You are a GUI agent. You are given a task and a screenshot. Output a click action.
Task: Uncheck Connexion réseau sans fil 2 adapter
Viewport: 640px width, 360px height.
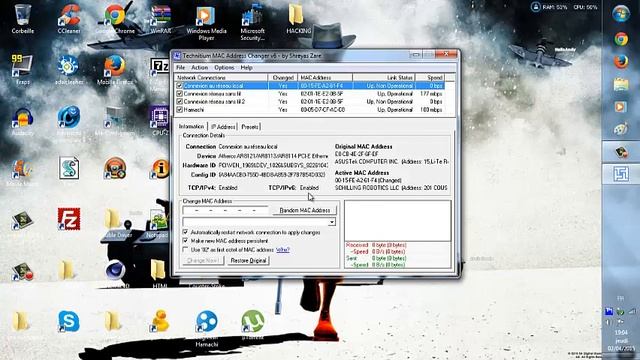[x=179, y=101]
